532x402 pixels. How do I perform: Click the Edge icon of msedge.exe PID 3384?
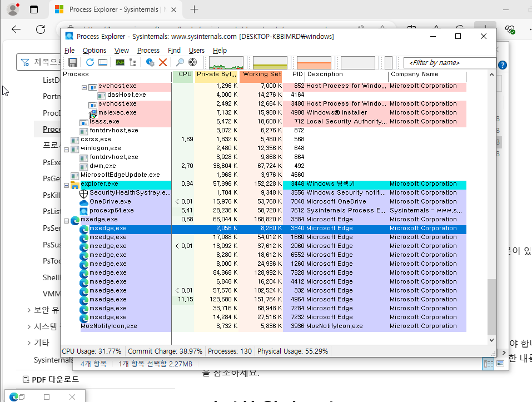point(74,220)
